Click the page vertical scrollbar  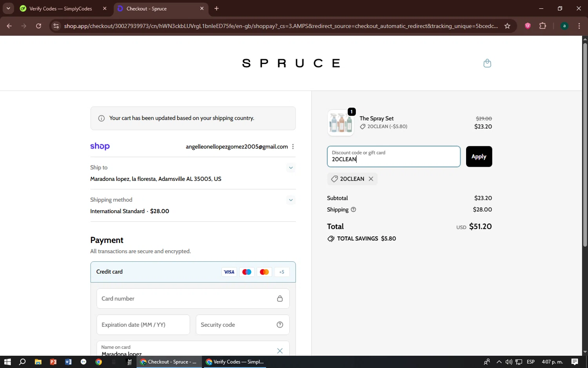click(x=585, y=145)
